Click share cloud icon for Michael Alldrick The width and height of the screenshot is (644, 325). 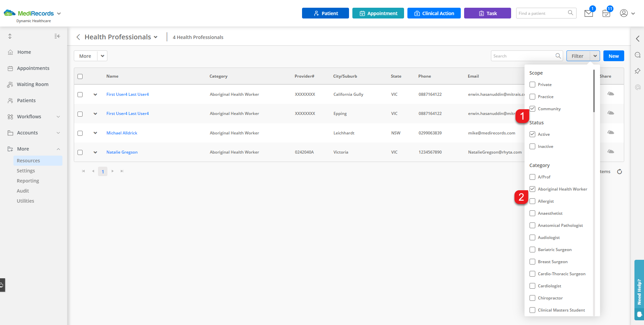pos(611,132)
